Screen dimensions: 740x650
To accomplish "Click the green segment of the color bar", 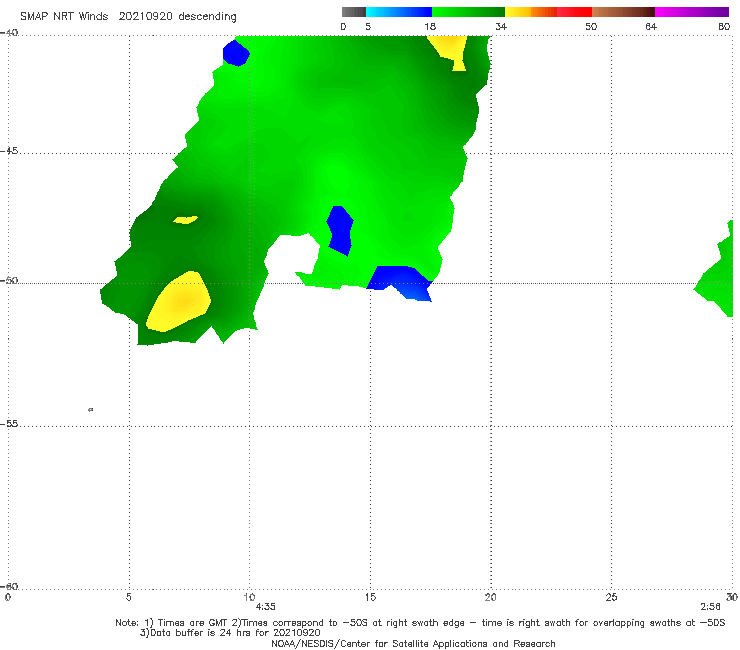I will [x=468, y=12].
